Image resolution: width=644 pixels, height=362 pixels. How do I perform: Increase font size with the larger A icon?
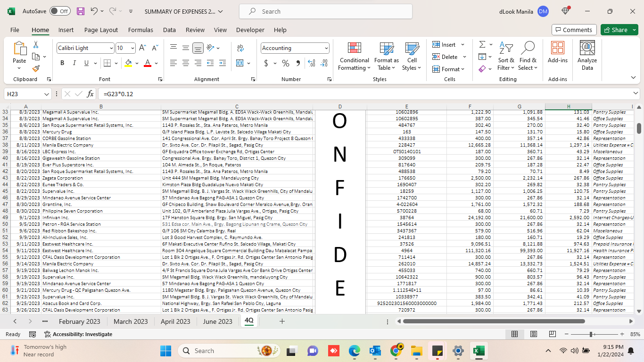[x=143, y=48]
